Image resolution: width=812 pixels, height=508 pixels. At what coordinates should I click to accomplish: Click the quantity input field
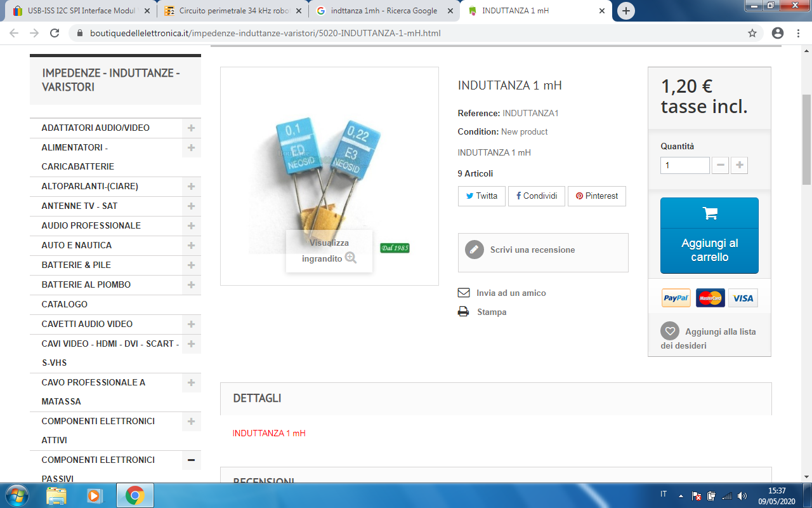point(684,166)
